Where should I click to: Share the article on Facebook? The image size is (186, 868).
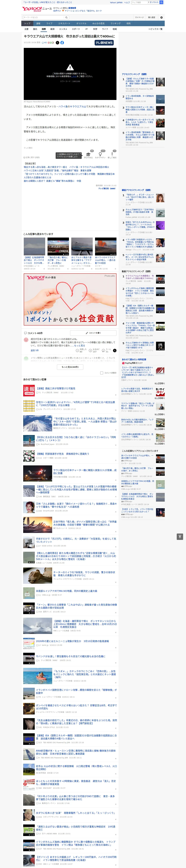click(x=62, y=43)
